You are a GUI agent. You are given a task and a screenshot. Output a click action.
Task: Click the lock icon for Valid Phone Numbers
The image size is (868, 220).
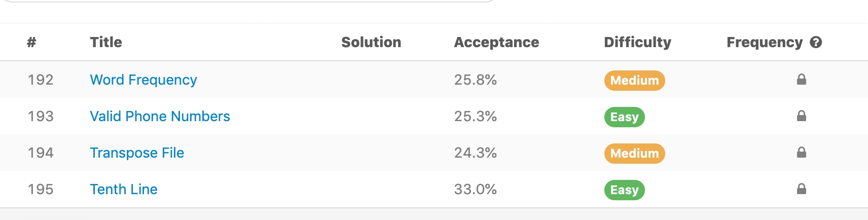point(802,116)
